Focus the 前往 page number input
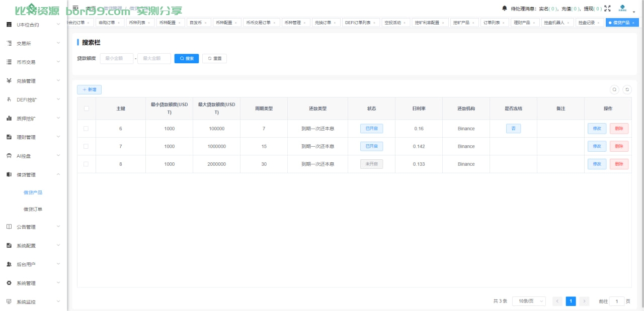This screenshot has height=311, width=644. [x=616, y=301]
